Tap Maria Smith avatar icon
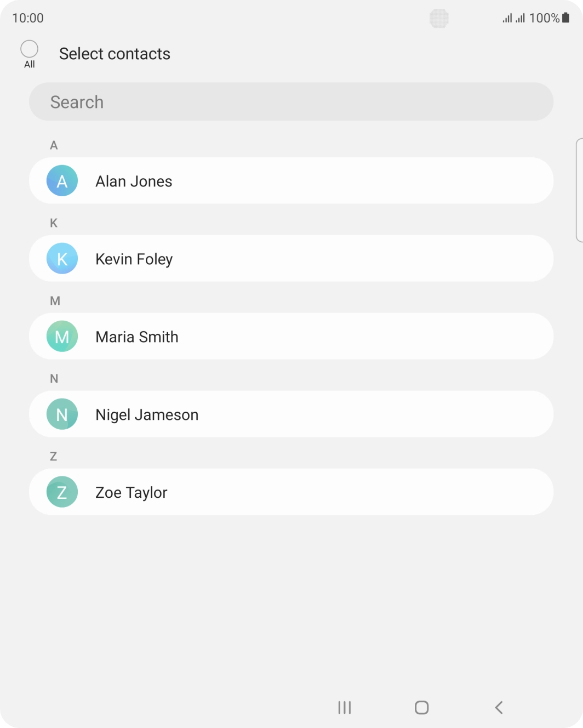 coord(62,337)
